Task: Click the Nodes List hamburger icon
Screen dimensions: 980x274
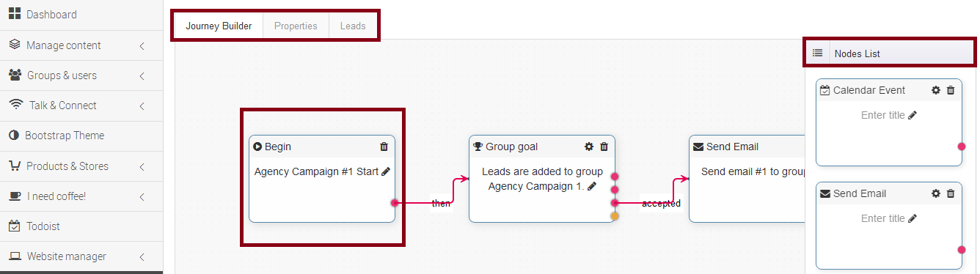Action: (817, 53)
